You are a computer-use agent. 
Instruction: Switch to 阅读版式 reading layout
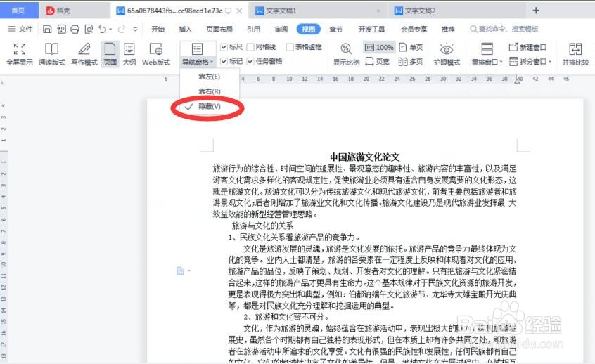tap(52, 54)
